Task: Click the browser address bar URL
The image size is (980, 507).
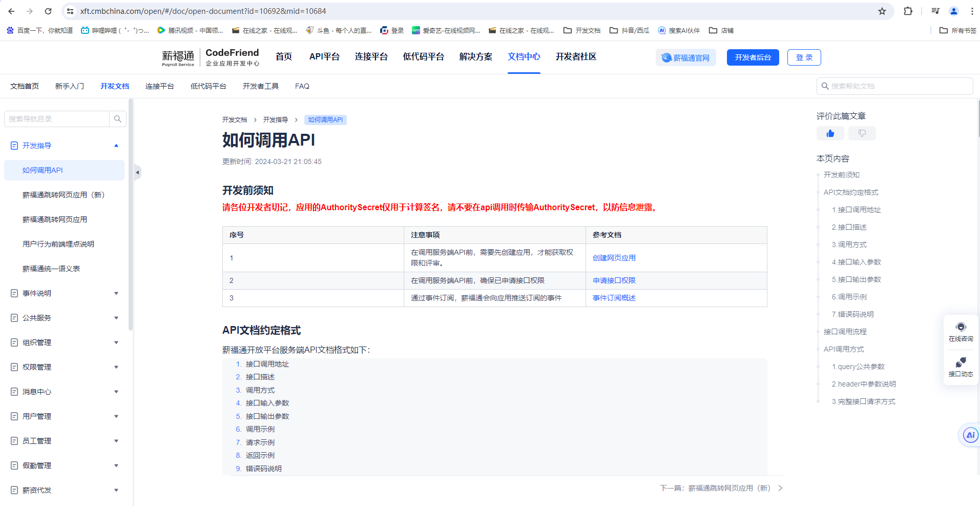Action: tap(203, 11)
